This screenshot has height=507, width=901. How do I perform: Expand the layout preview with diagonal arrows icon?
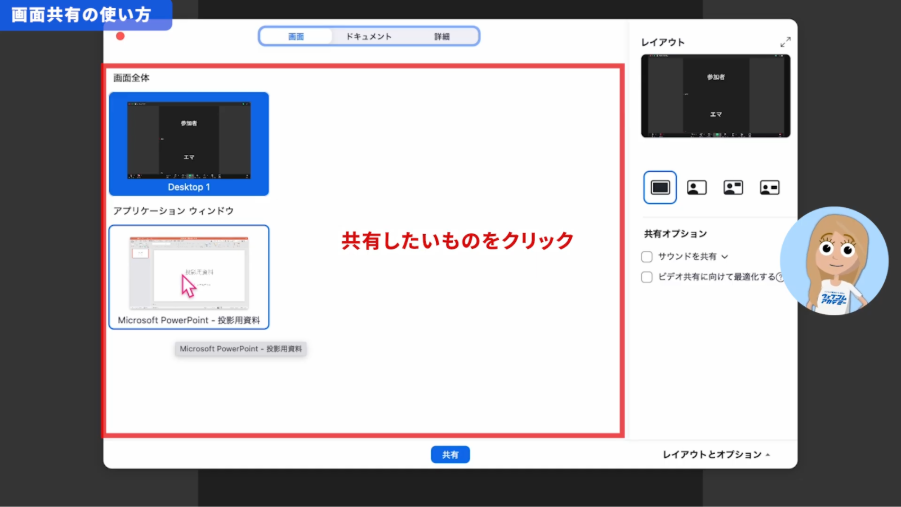click(x=785, y=42)
